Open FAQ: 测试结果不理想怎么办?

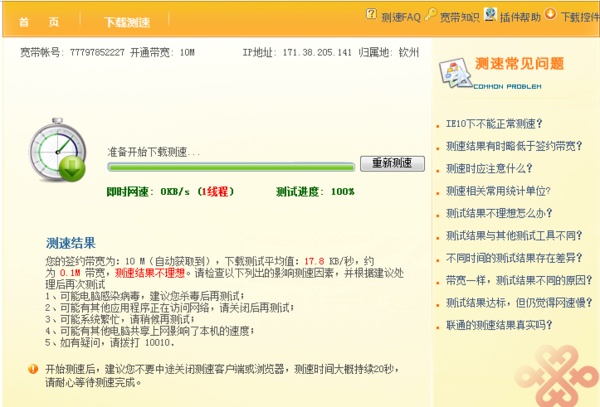499,213
